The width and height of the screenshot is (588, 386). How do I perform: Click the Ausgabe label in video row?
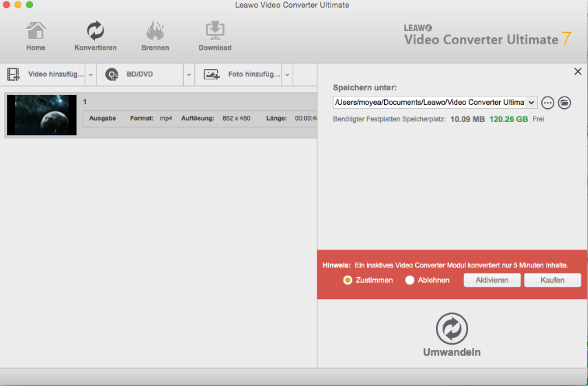(x=103, y=119)
